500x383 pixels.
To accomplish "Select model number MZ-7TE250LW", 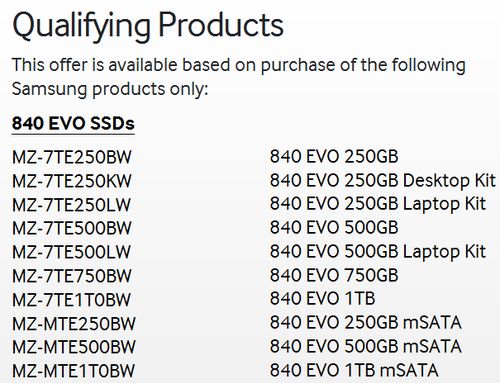I will click(x=71, y=205).
